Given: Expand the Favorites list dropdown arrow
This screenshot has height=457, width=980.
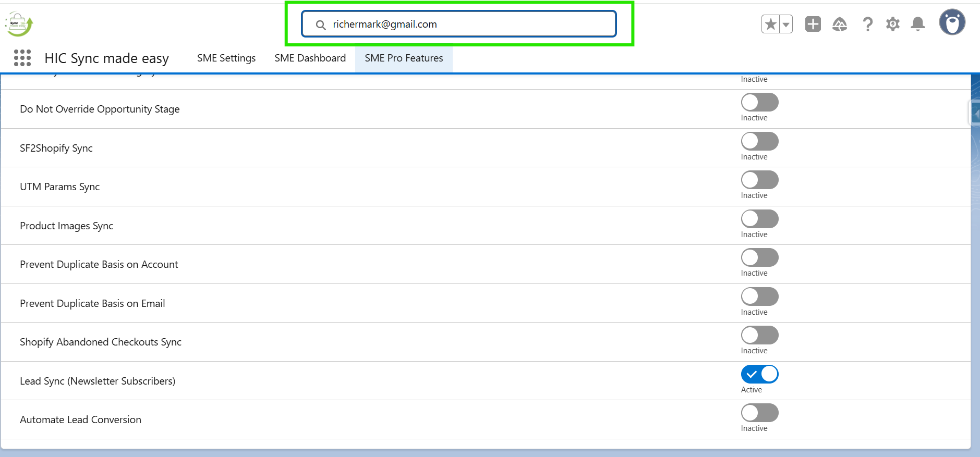Looking at the screenshot, I should (786, 24).
